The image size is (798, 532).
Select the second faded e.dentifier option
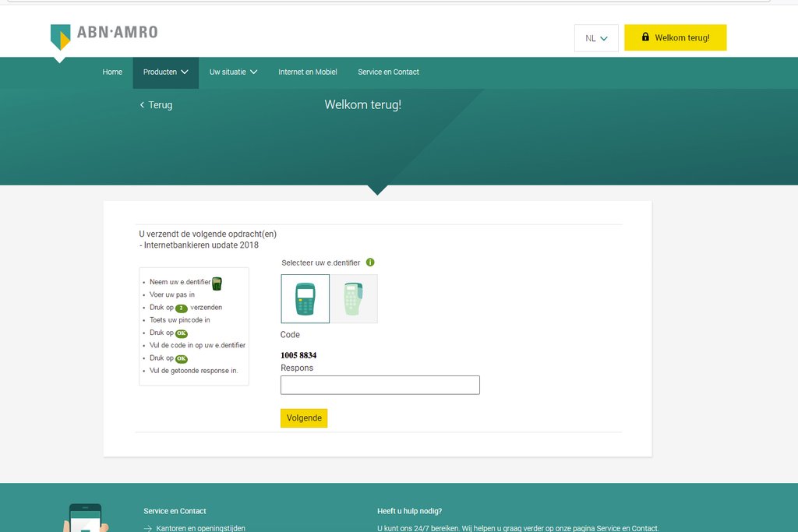point(354,298)
